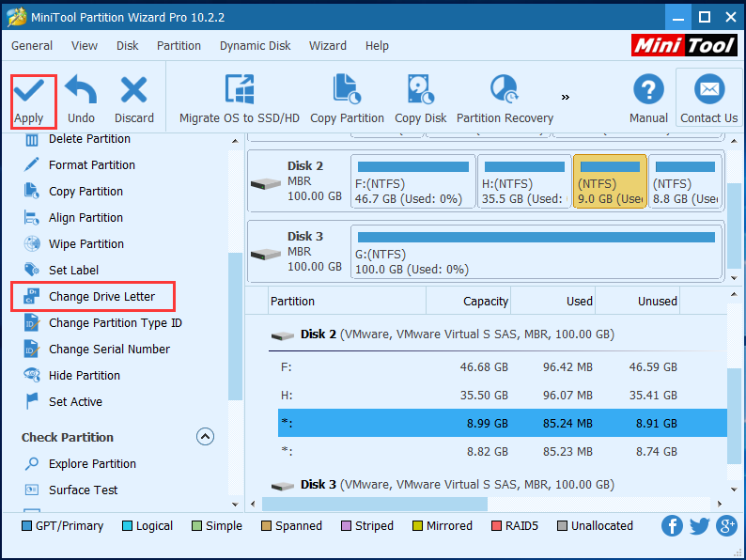Select Disk 2 header in partition list
The image size is (746, 560).
(443, 334)
